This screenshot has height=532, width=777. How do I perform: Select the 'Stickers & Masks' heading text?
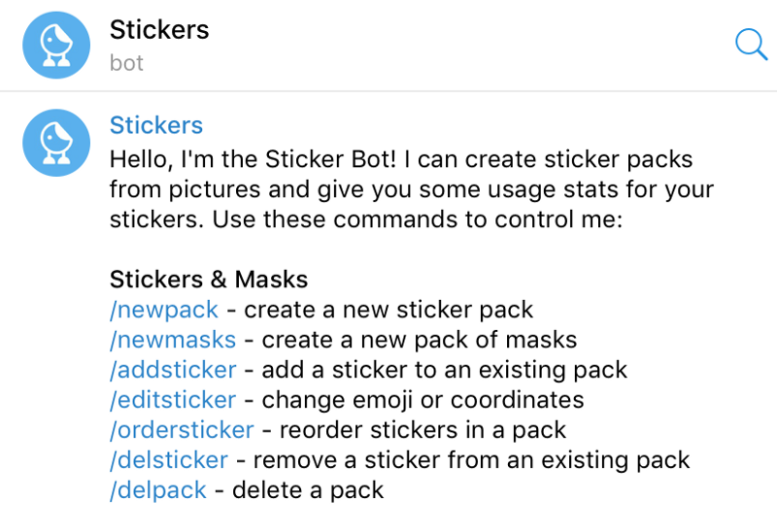[x=209, y=280]
